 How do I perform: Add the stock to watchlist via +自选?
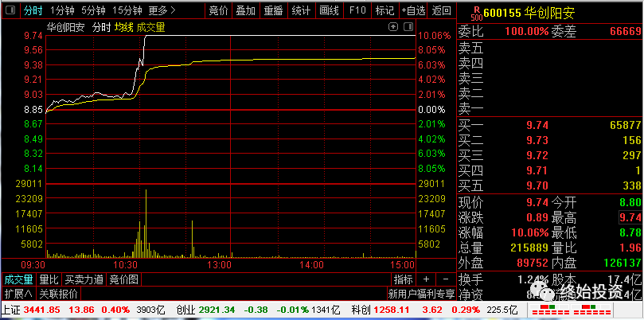coord(413,10)
